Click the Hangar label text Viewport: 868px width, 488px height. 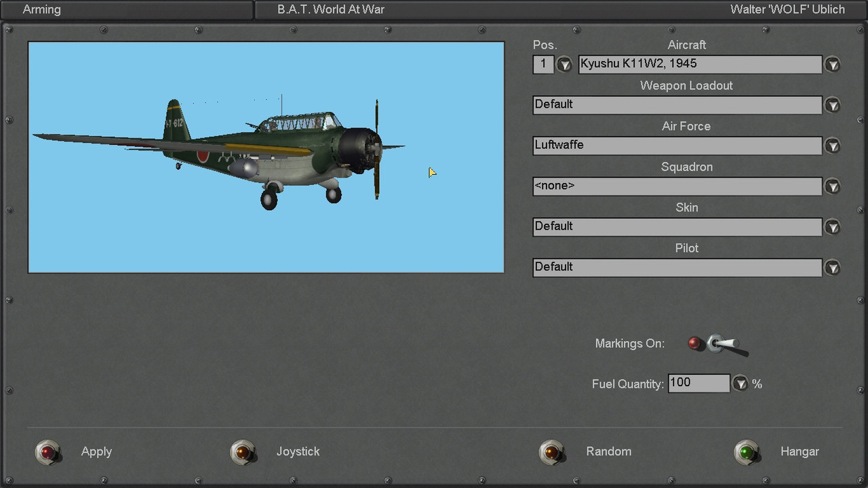pyautogui.click(x=800, y=451)
